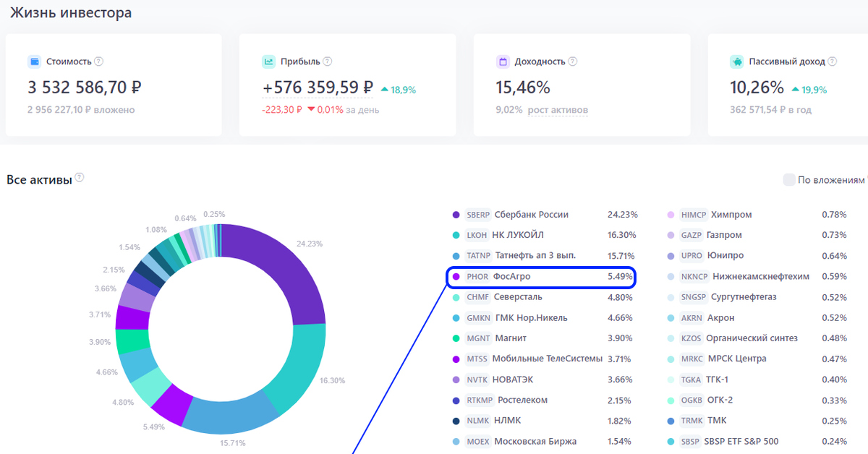Click the MRKC ticker badge
The width and height of the screenshot is (868, 454).
pos(692,359)
